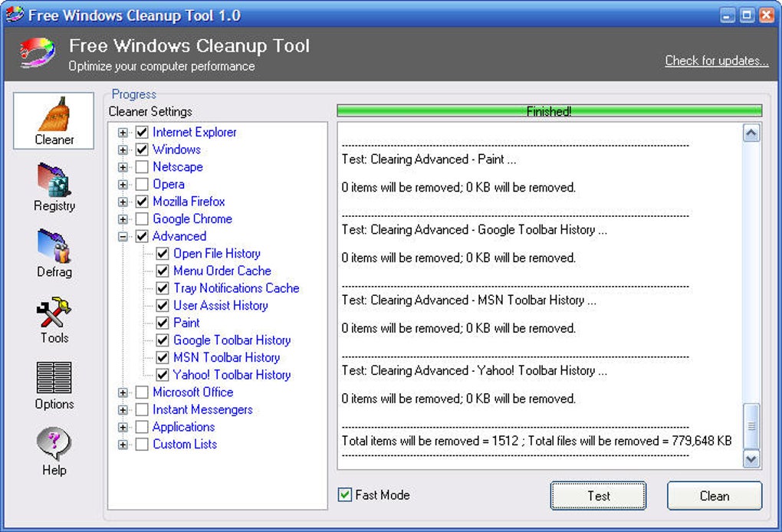Viewport: 782px width, 532px height.
Task: Expand the Windows tree node
Action: tap(123, 150)
